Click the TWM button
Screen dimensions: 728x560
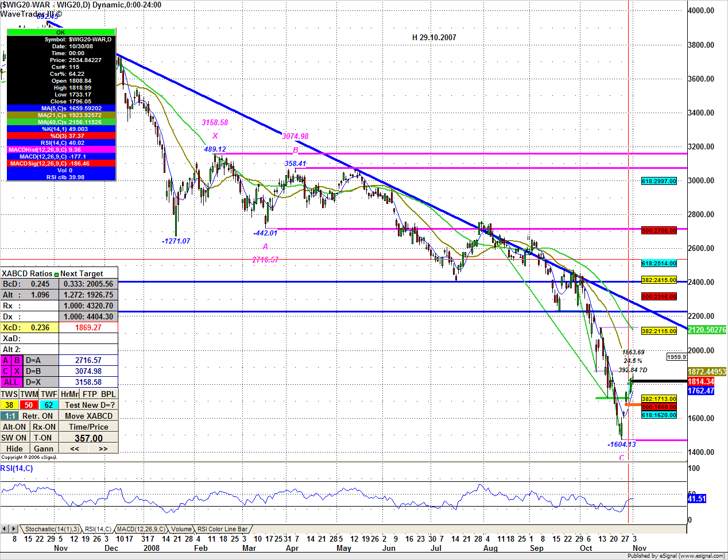click(29, 394)
